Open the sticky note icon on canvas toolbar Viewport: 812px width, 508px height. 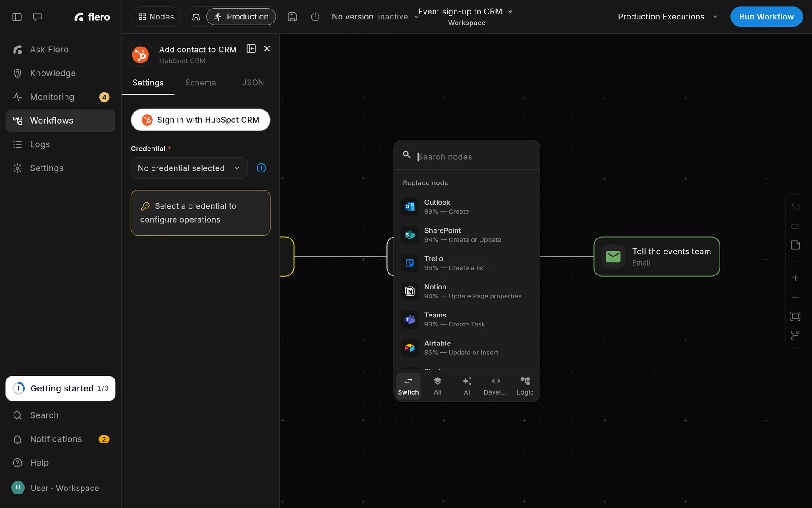point(795,245)
